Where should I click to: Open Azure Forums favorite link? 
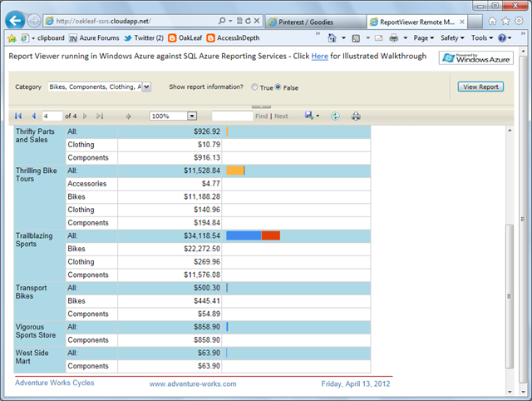[94, 38]
